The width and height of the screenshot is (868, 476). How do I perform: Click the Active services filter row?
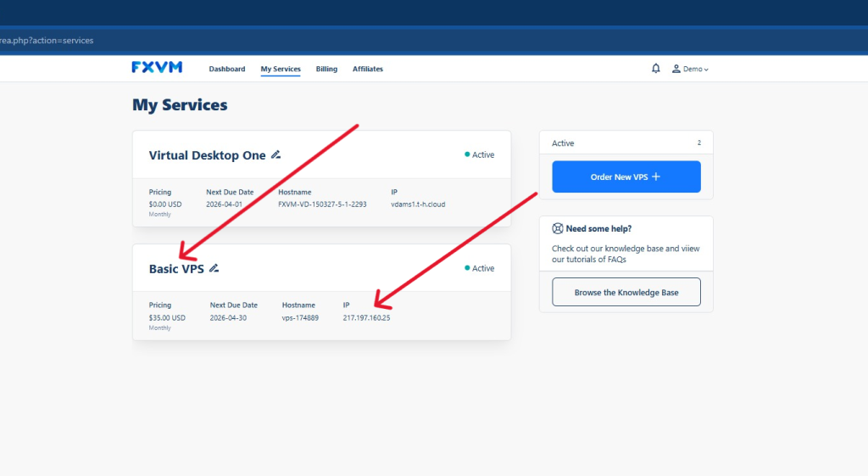(x=626, y=143)
